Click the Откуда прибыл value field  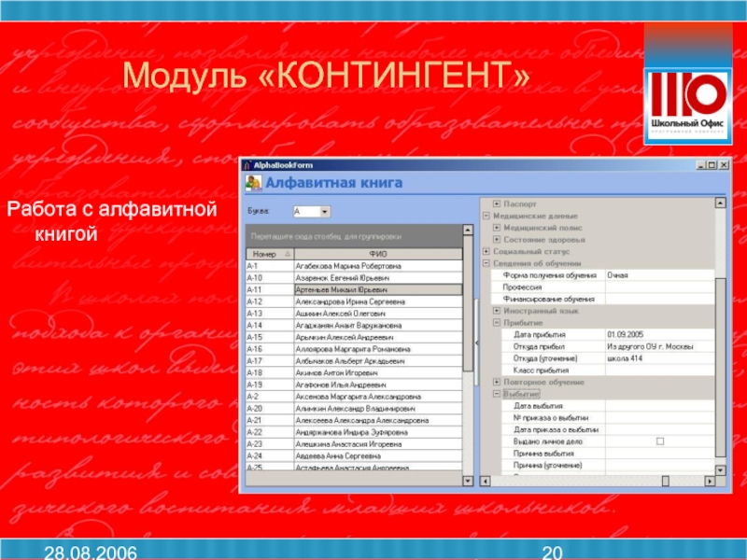pos(660,346)
